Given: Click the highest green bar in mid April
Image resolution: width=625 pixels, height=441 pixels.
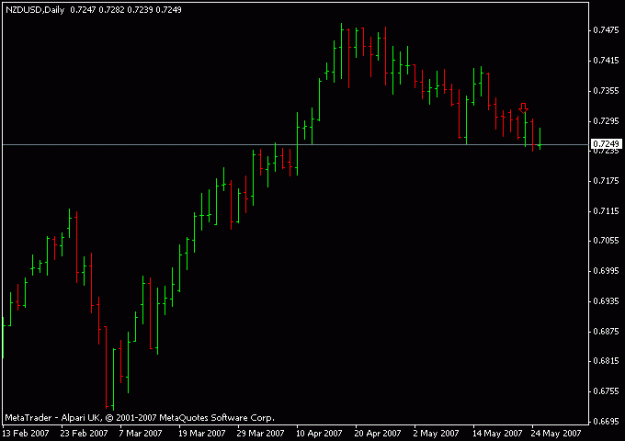Looking at the screenshot, I should (x=342, y=51).
